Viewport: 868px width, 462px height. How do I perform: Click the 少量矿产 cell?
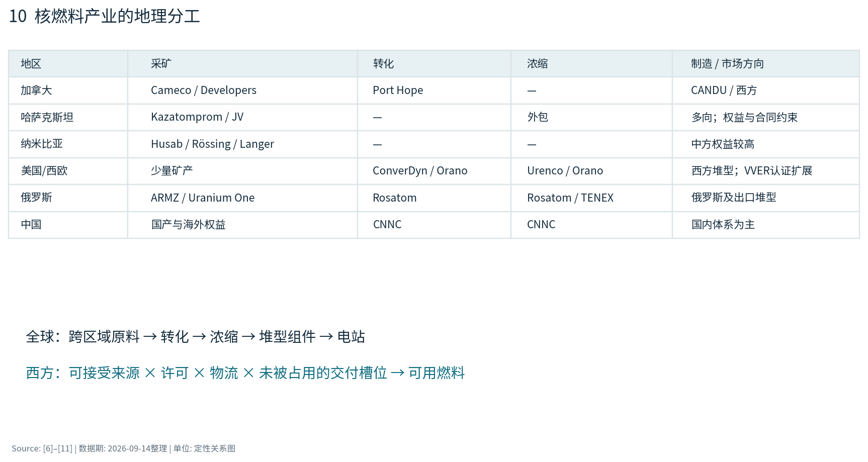pyautogui.click(x=242, y=171)
